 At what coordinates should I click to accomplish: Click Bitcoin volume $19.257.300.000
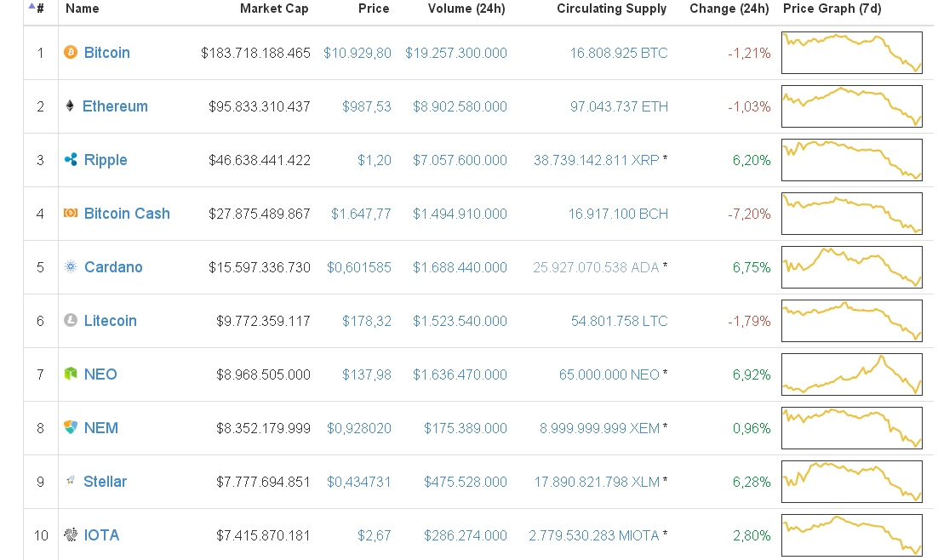tap(456, 54)
